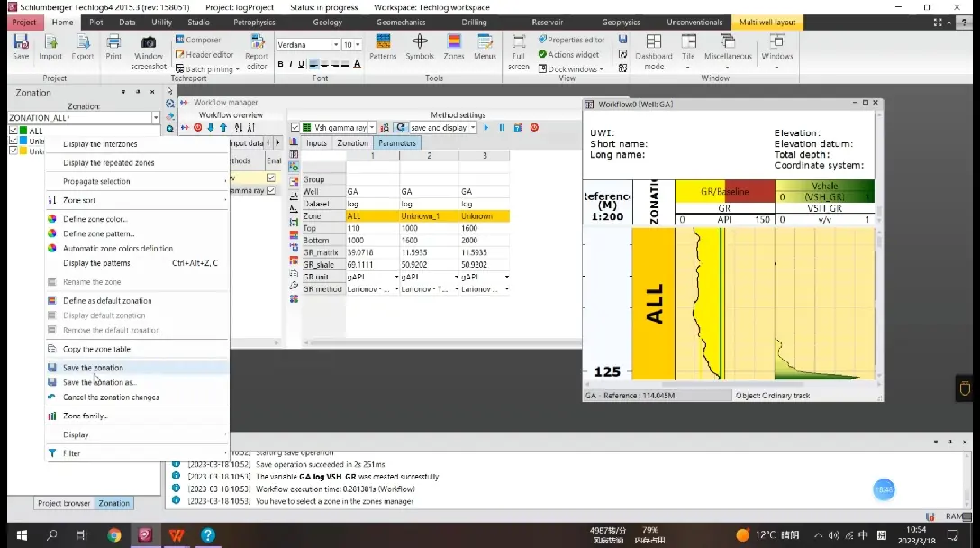Open the Vsh gamma ray method dropdown
Image resolution: width=980 pixels, height=548 pixels.
coord(372,128)
